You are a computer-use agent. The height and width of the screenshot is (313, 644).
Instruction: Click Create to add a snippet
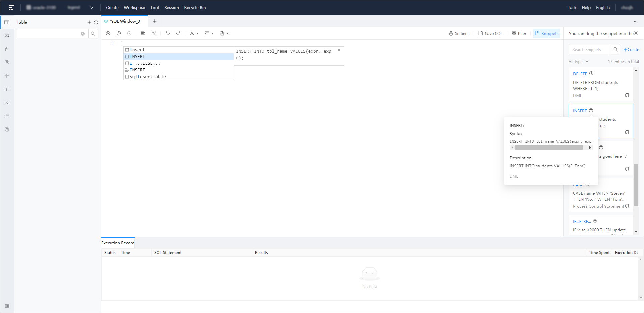631,49
